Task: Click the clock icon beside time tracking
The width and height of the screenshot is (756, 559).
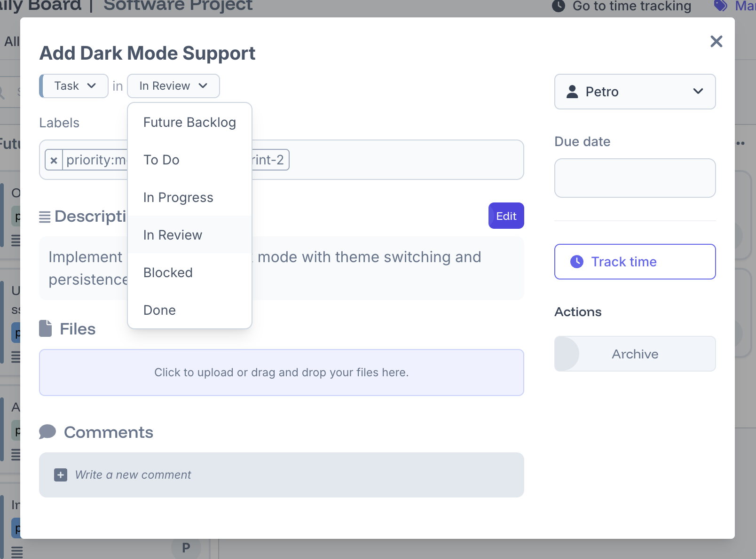Action: [x=558, y=6]
